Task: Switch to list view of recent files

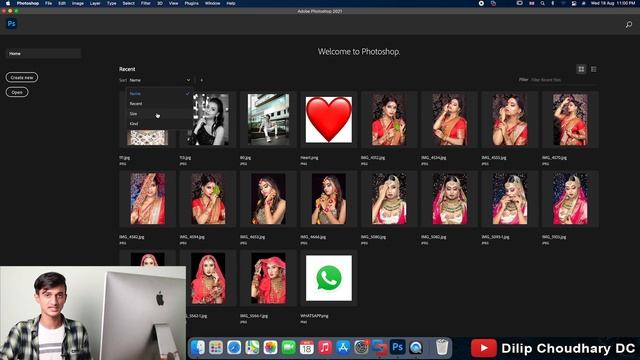Action: (593, 69)
